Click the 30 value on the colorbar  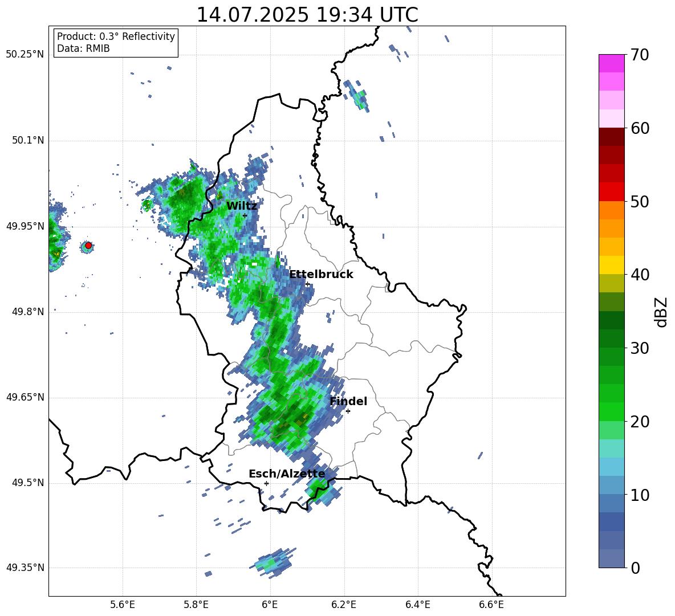639,348
